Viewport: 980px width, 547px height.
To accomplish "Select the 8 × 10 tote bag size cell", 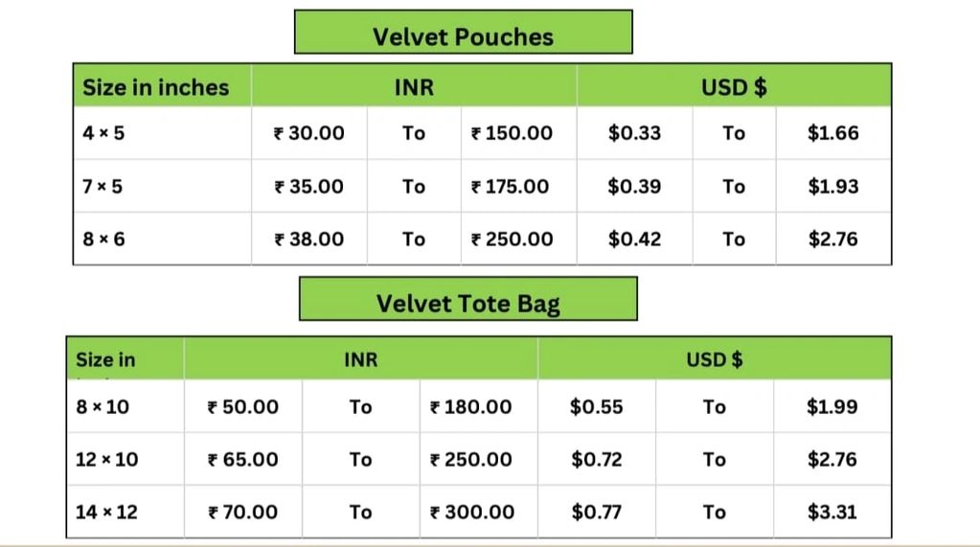I will pyautogui.click(x=103, y=407).
